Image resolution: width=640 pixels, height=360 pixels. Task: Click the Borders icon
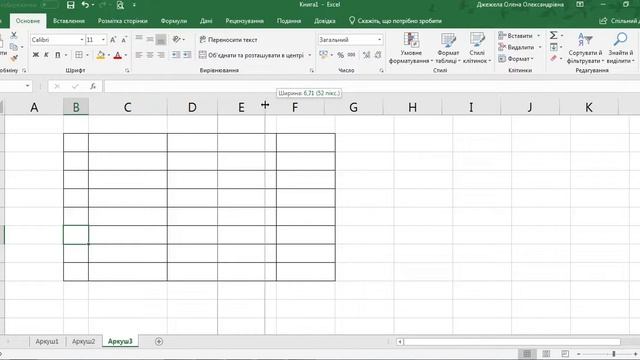[x=79, y=55]
